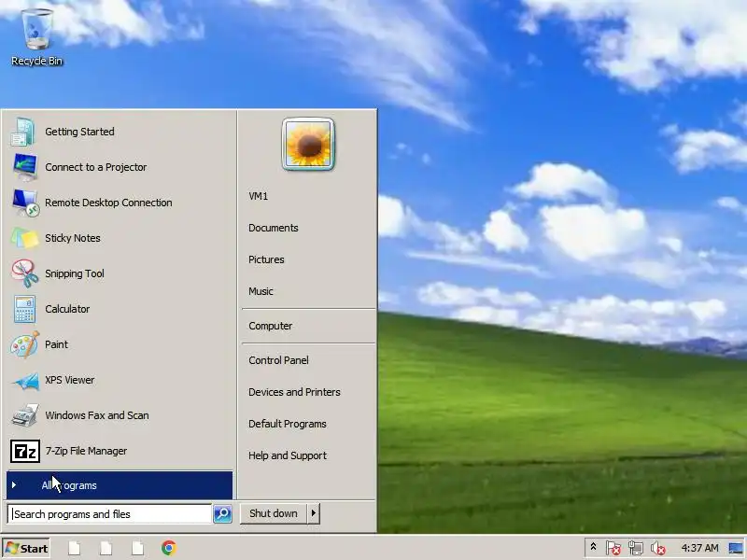This screenshot has width=747, height=560.
Task: Click the second blank document taskbar icon
Action: pos(106,548)
